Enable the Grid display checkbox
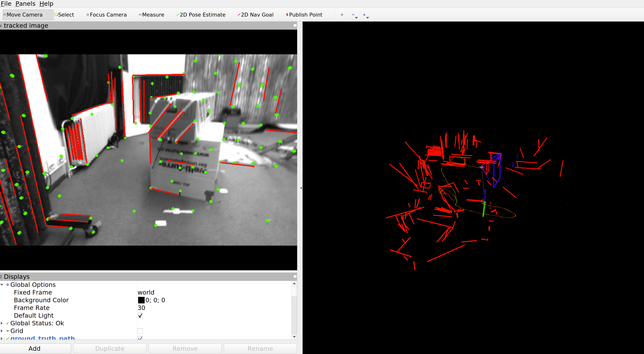Viewport: 644px width, 354px height. click(140, 331)
